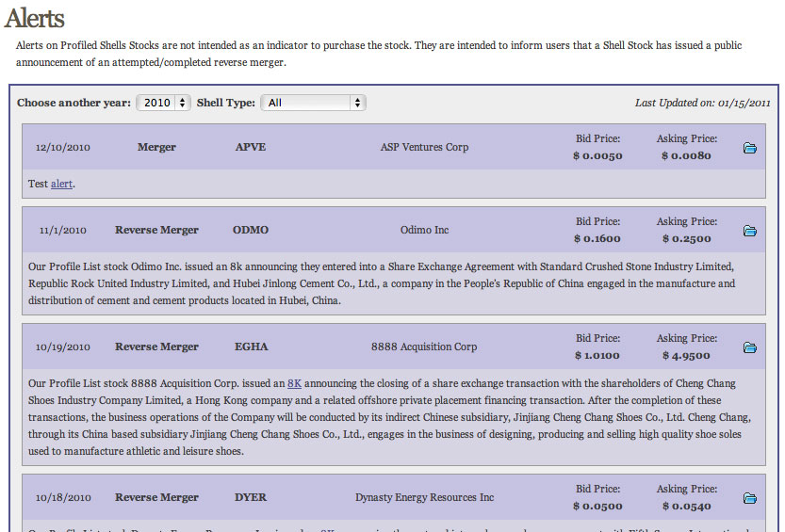
Task: Click the date 10/18/2010
Action: pyautogui.click(x=62, y=498)
